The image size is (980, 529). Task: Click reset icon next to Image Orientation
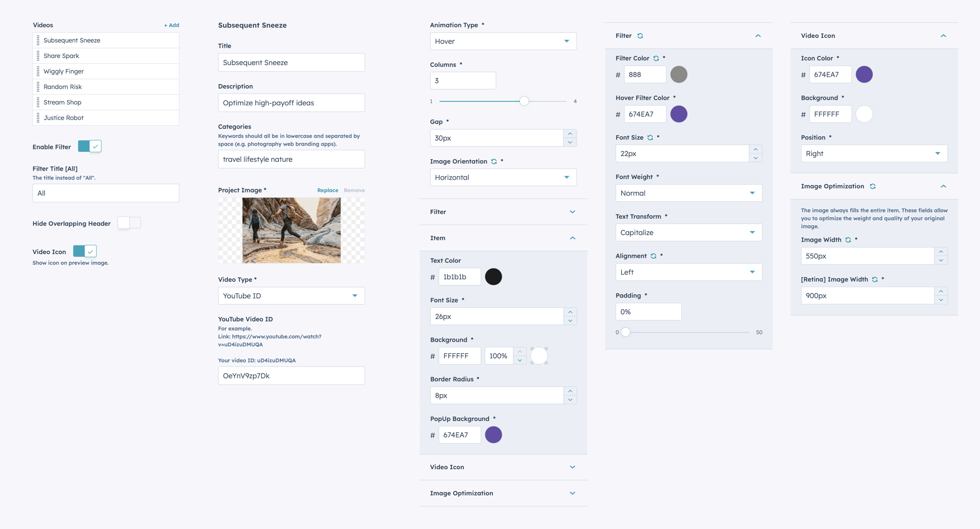click(x=494, y=161)
